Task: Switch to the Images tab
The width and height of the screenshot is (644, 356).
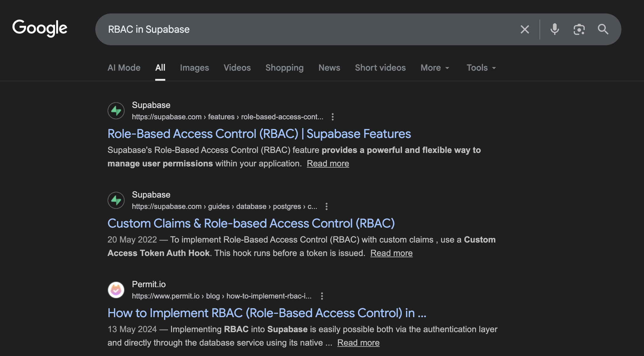Action: pos(194,68)
